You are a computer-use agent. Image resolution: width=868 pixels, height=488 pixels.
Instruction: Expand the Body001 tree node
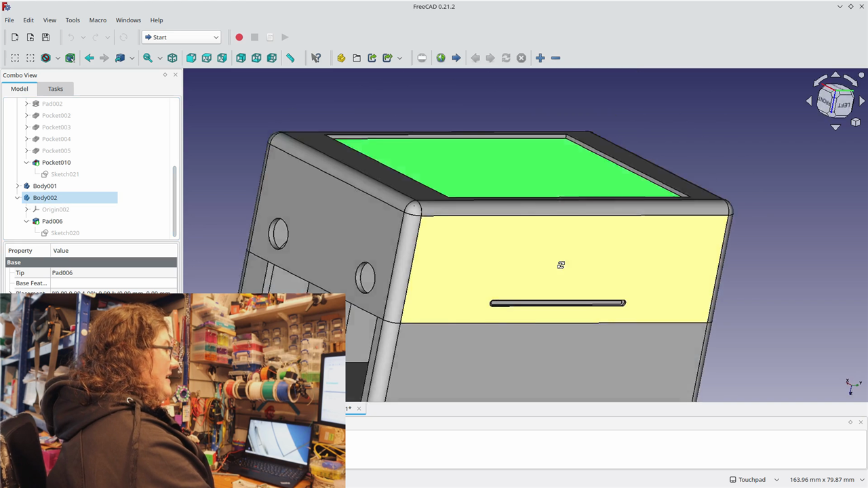[x=18, y=186]
